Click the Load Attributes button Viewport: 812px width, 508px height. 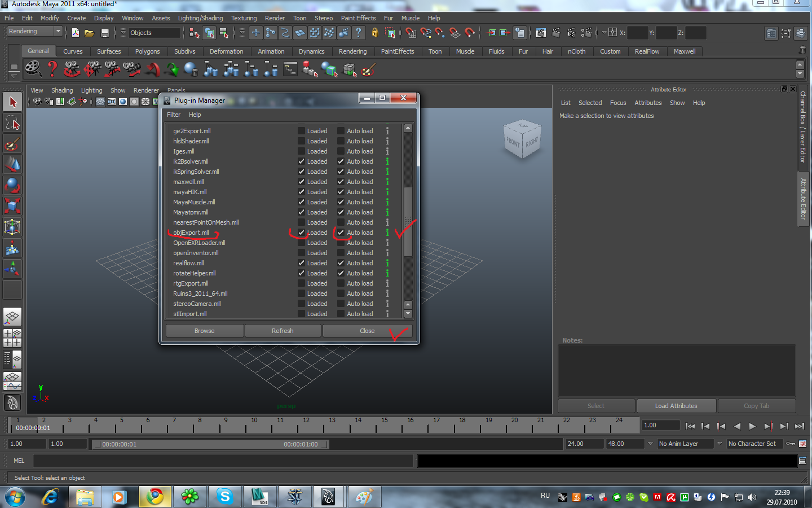pyautogui.click(x=676, y=406)
